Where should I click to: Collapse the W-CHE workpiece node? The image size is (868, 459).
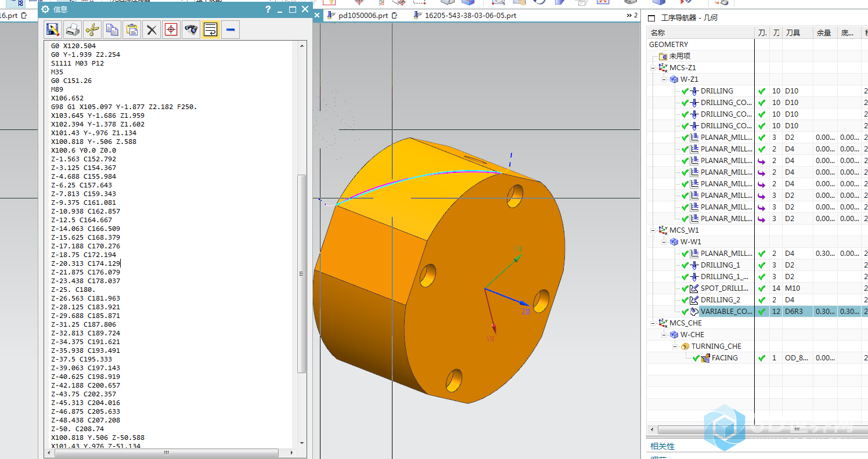tap(665, 335)
